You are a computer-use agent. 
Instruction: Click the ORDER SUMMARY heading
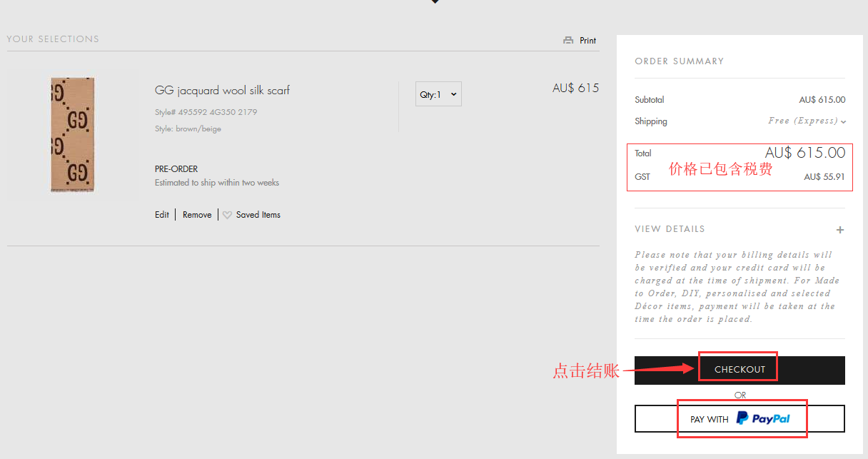coord(679,61)
